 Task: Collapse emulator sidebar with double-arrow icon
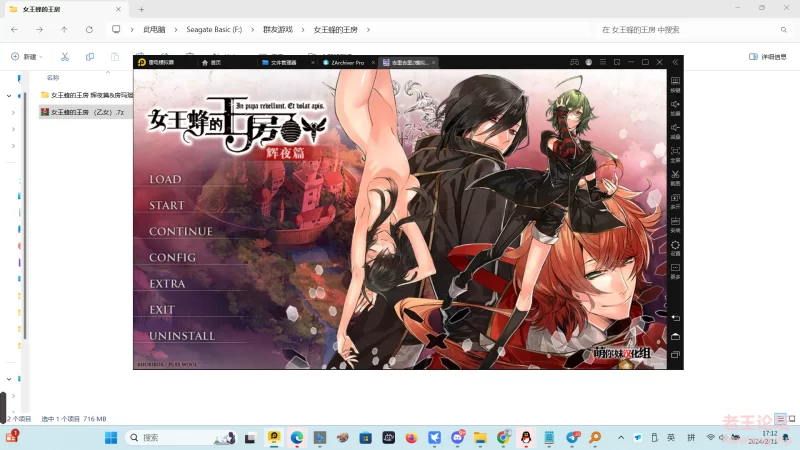(675, 62)
